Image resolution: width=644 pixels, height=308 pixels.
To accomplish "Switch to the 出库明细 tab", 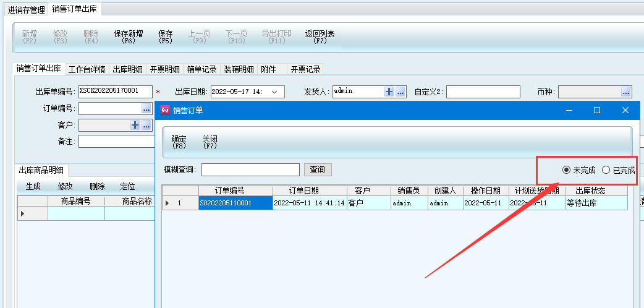I will point(127,69).
